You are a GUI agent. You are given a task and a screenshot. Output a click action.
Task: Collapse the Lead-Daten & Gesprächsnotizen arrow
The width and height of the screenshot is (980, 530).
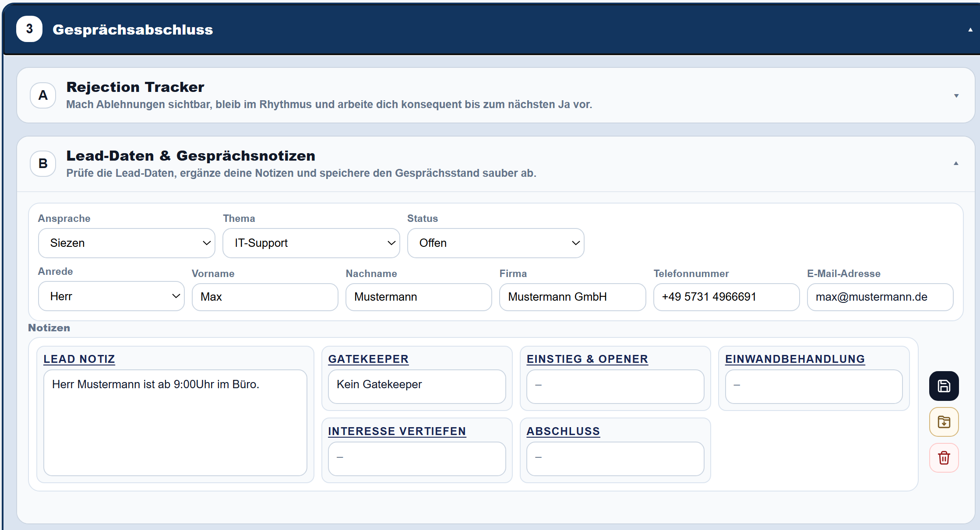pos(956,163)
